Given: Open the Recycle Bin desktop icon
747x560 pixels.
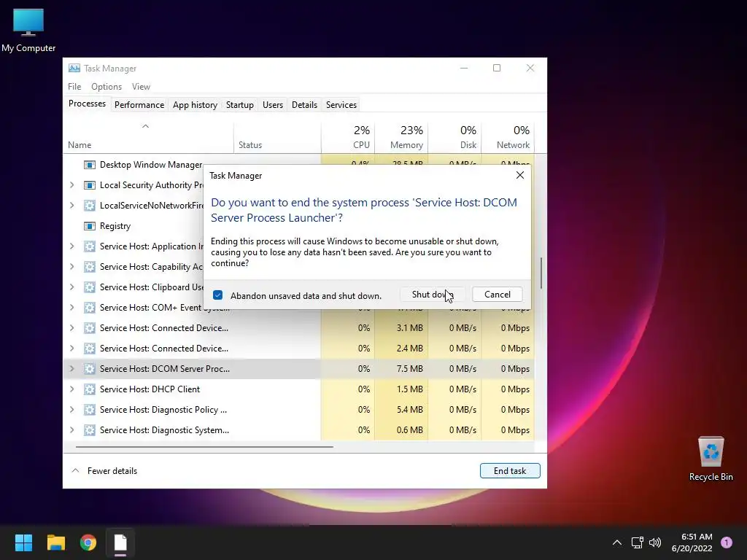Looking at the screenshot, I should (x=711, y=459).
